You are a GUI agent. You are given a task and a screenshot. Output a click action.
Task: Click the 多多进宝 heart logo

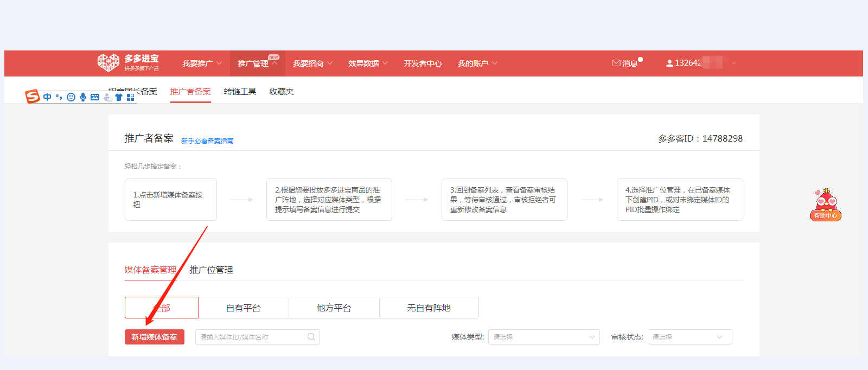pos(108,62)
